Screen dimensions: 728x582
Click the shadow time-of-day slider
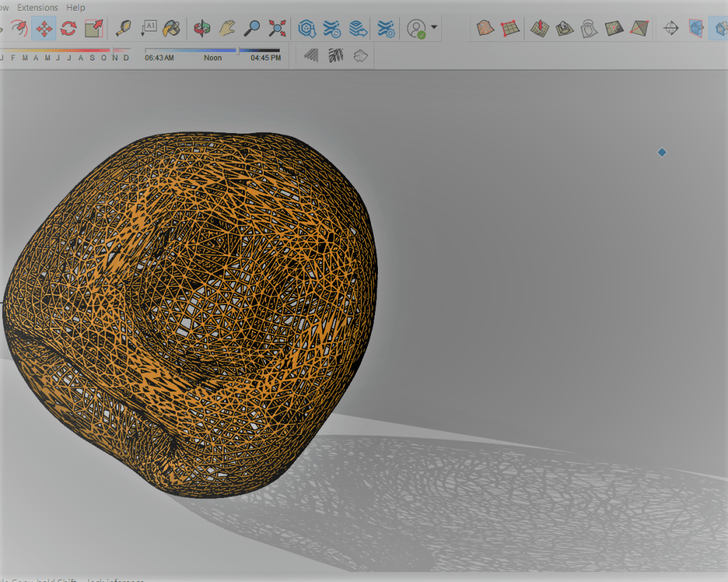(212, 51)
